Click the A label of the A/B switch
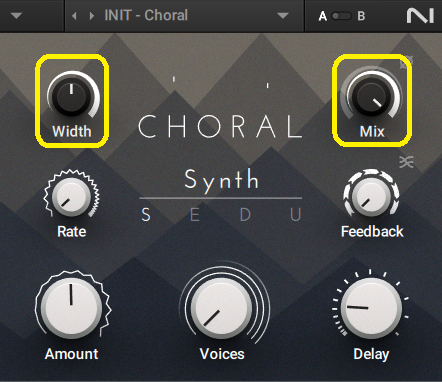Image resolution: width=442 pixels, height=382 pixels. [322, 16]
